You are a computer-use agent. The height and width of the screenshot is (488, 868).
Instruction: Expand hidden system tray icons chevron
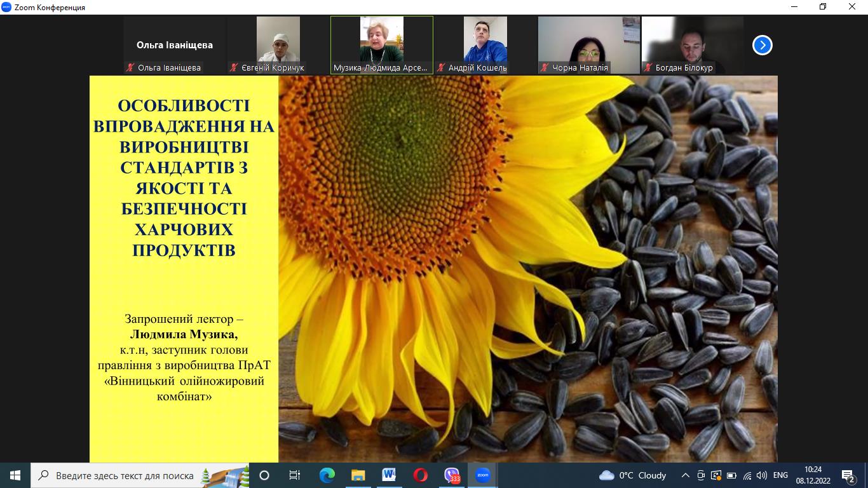685,475
